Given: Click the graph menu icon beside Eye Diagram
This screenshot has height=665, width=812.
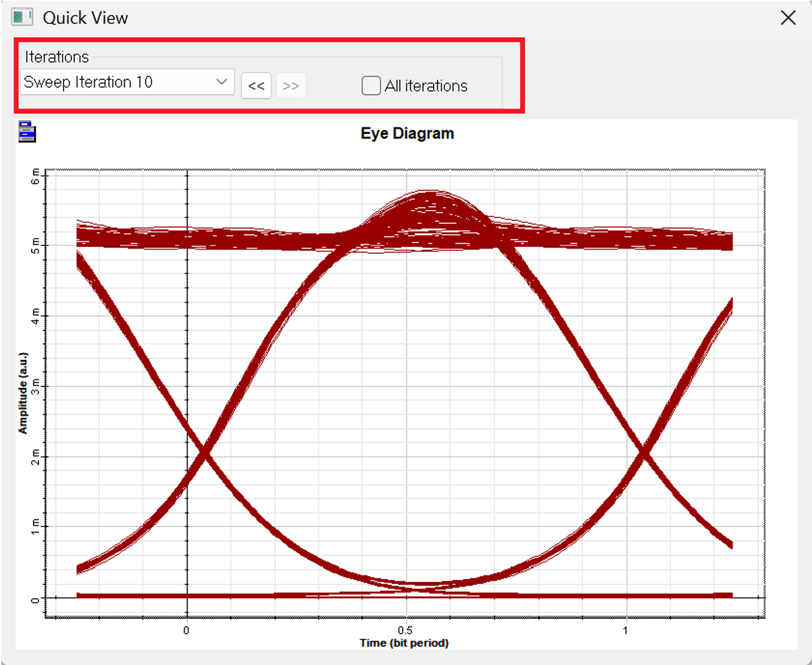Looking at the screenshot, I should click(x=27, y=132).
